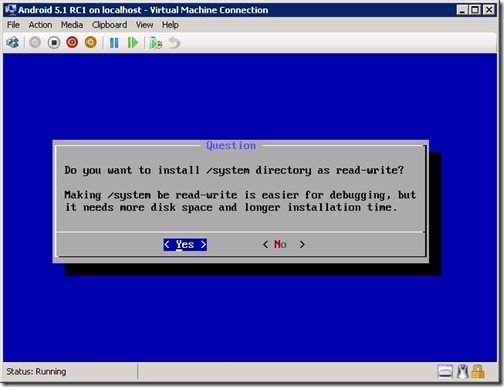The height and width of the screenshot is (387, 504).
Task: Open the Clipboard menu
Action: pos(110,25)
